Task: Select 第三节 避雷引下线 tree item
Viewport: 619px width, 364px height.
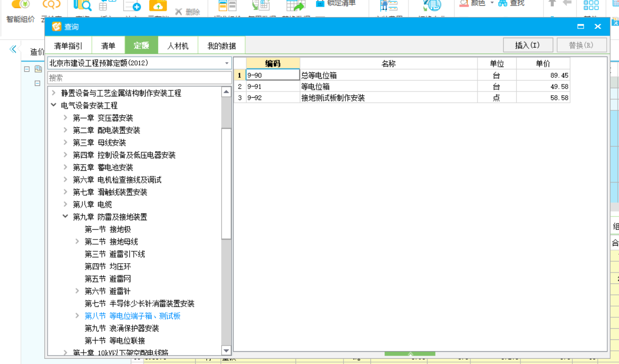Action: point(115,254)
